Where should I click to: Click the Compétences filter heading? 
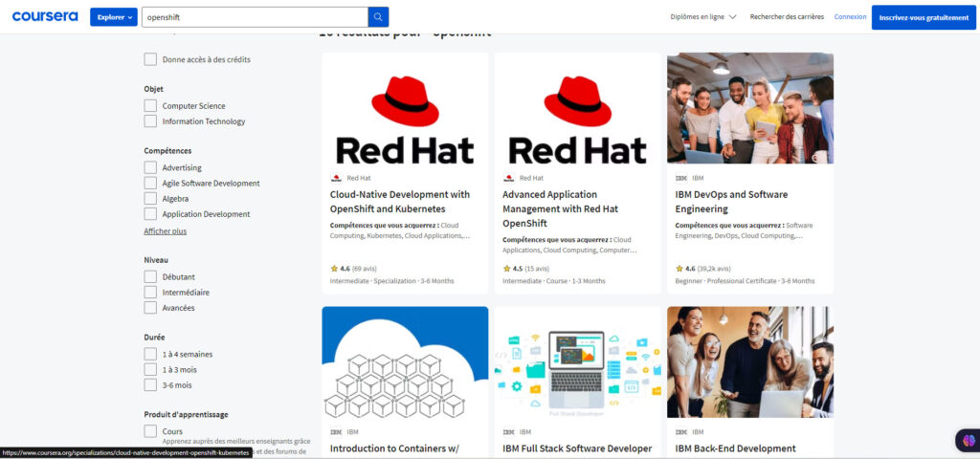pos(167,150)
